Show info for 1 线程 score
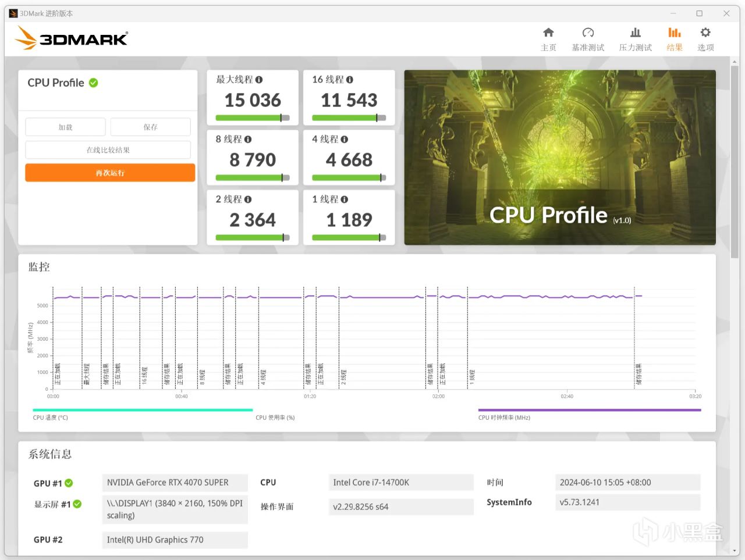Viewport: 745px width, 560px height. point(345,199)
